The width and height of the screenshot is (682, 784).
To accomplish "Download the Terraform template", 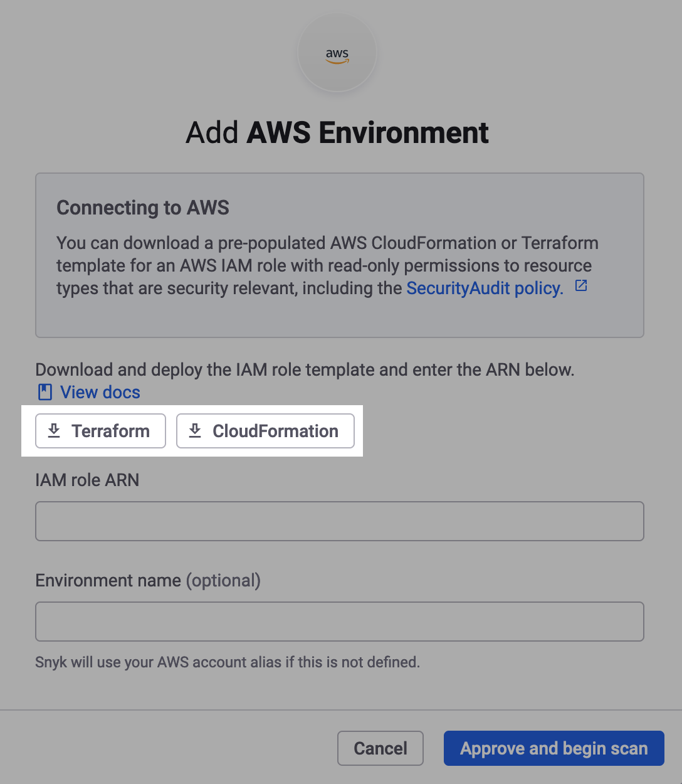I will [x=100, y=431].
